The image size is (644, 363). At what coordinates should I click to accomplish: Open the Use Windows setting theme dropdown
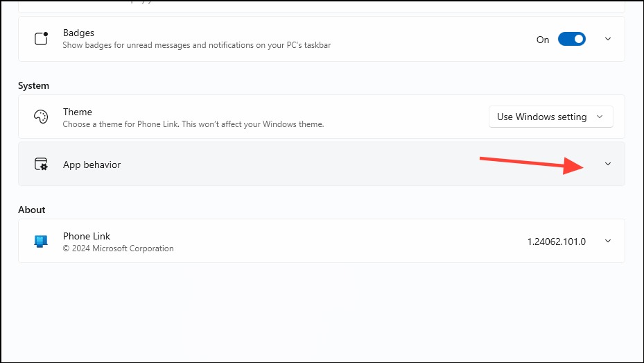[551, 117]
